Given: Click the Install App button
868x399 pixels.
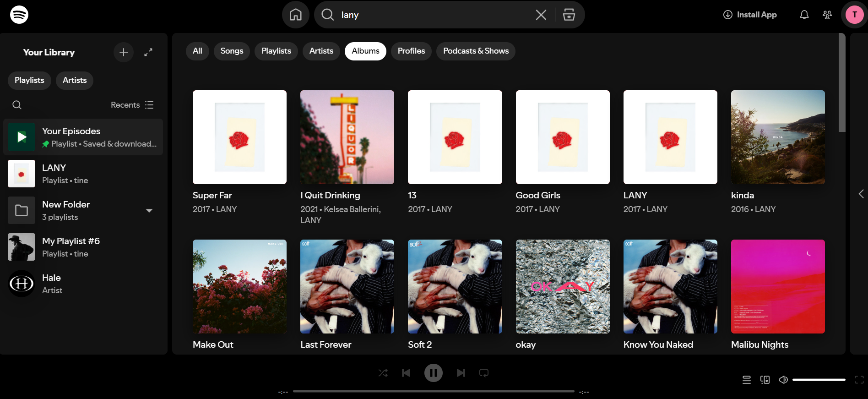Looking at the screenshot, I should coord(750,15).
